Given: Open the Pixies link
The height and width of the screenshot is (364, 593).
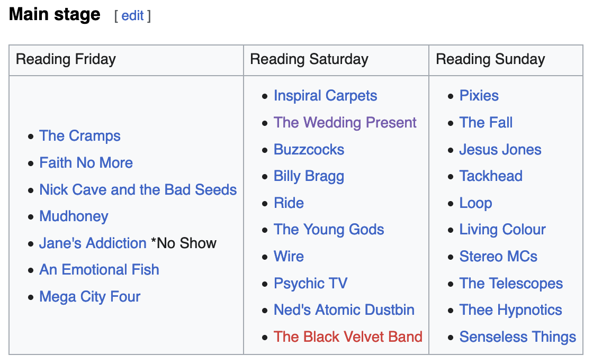Looking at the screenshot, I should coord(479,96).
